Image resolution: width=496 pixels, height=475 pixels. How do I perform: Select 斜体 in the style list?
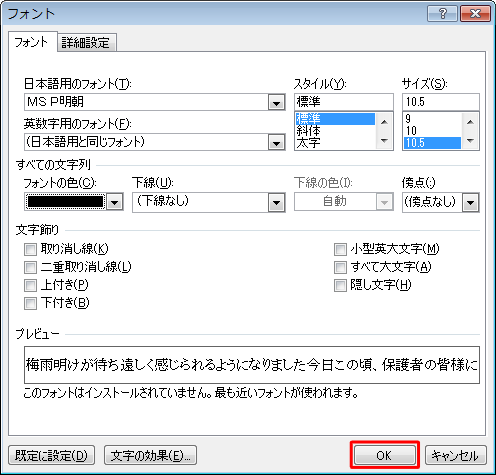(x=335, y=131)
